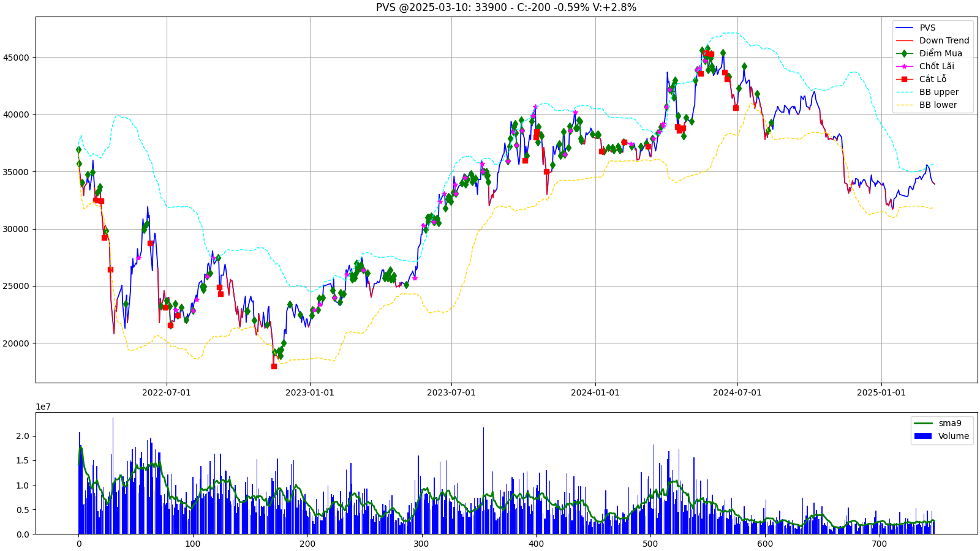This screenshot has width=980, height=551.
Task: Click the red square Cắt Lỗ legend marker
Action: coord(904,79)
